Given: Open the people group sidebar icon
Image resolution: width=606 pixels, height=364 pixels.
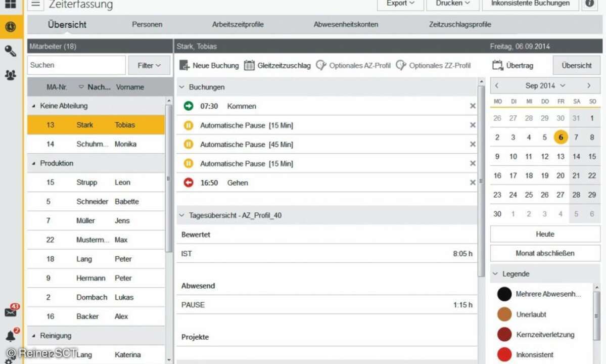Looking at the screenshot, I should coord(11,75).
